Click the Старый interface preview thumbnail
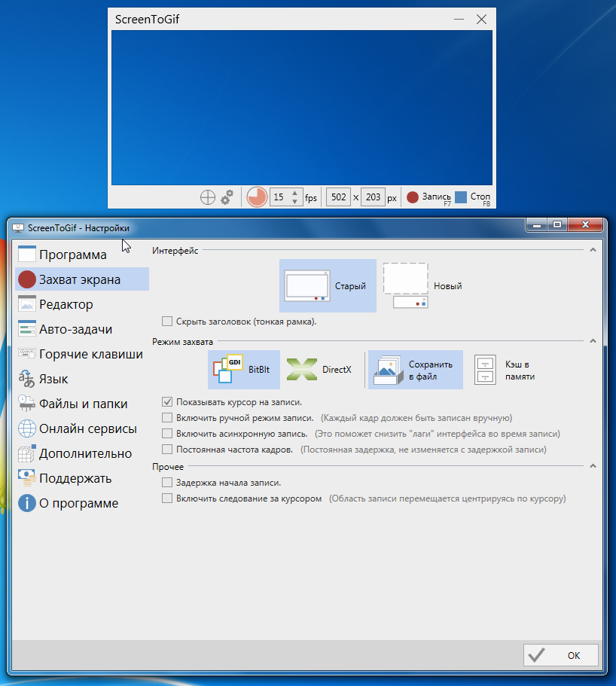 306,285
